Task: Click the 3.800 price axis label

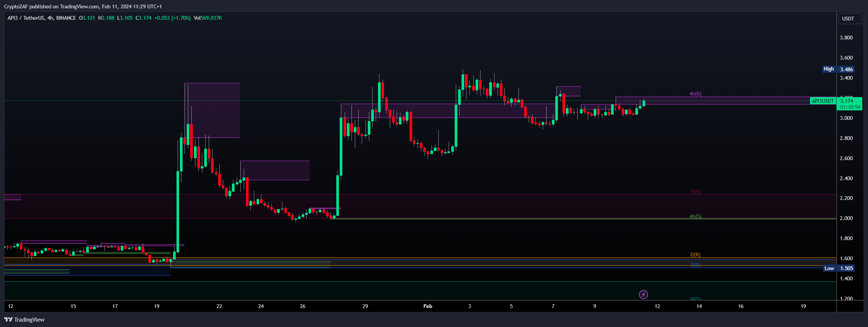Action: (x=846, y=38)
